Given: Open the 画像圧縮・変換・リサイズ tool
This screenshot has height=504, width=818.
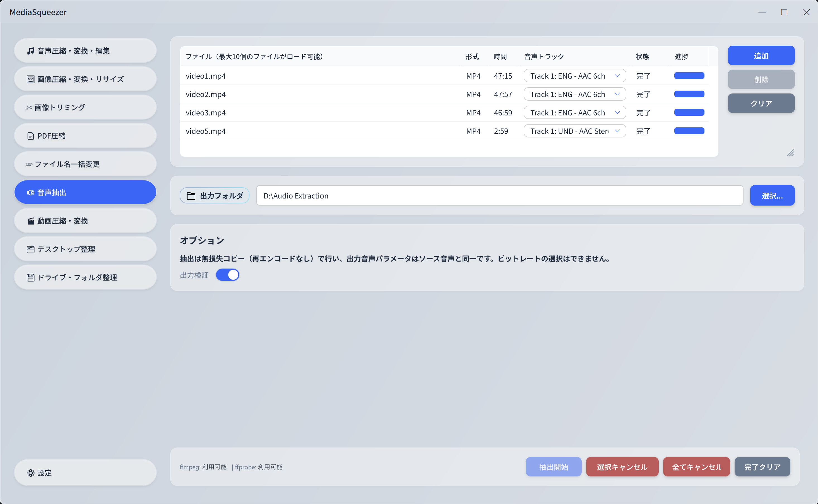Looking at the screenshot, I should click(85, 79).
